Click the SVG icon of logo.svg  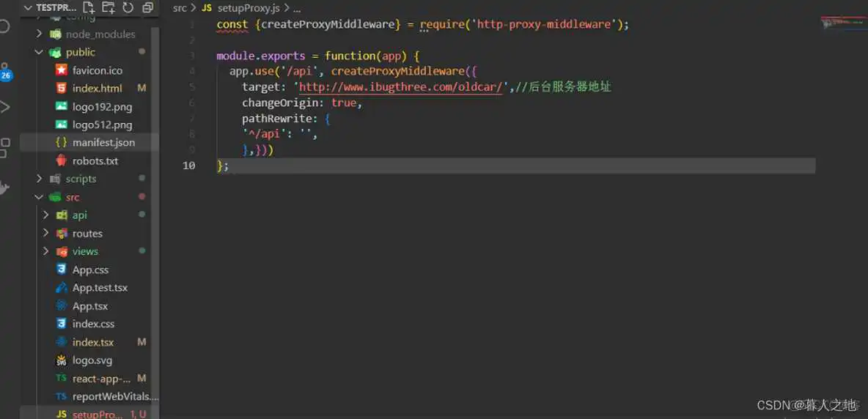(62, 360)
